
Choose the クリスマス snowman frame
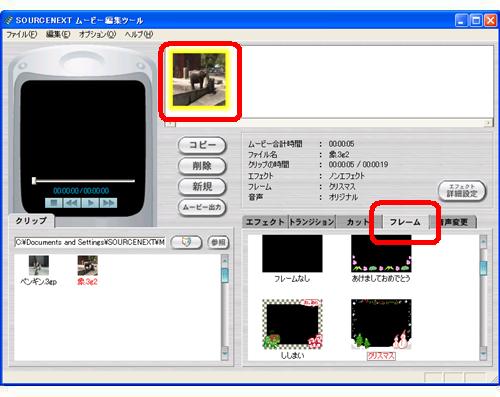click(x=381, y=324)
